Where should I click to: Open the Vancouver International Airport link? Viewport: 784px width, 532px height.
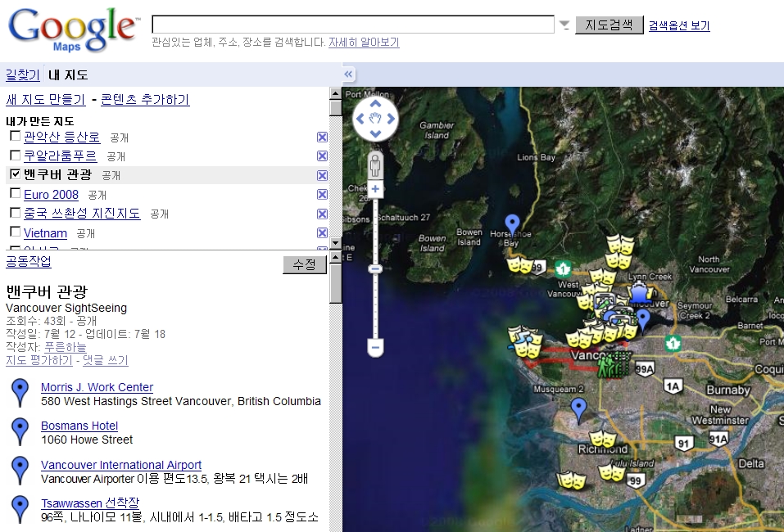[x=121, y=465]
